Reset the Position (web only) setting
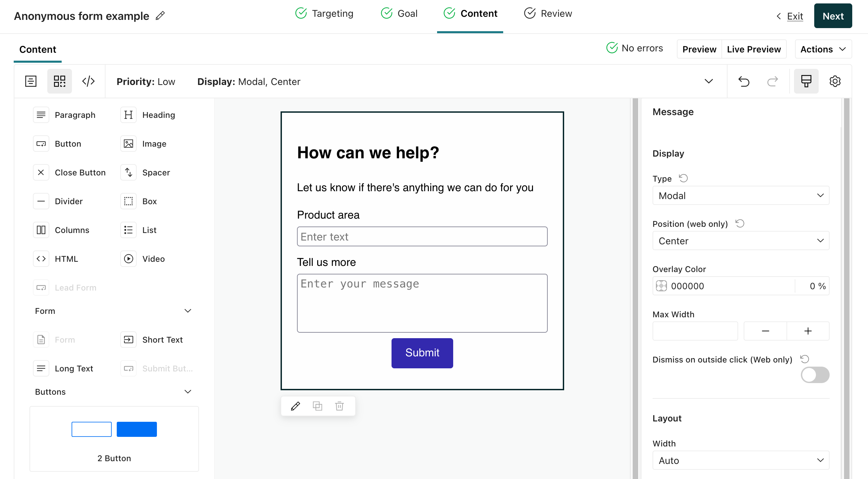The image size is (868, 479). 740,223
